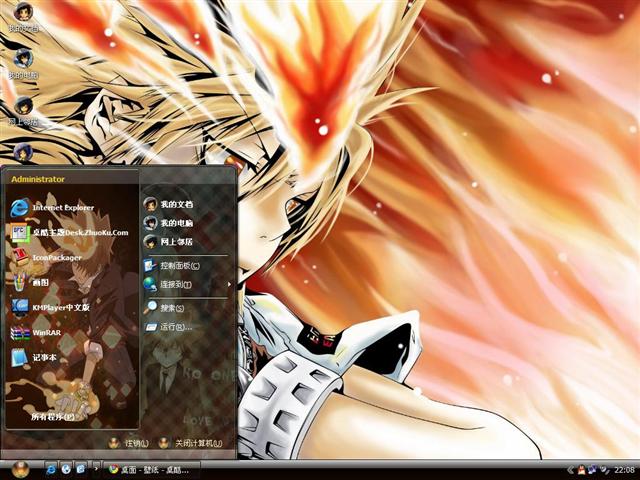This screenshot has height=480, width=640.
Task: Launch 画图 paint program
Action: (x=29, y=282)
